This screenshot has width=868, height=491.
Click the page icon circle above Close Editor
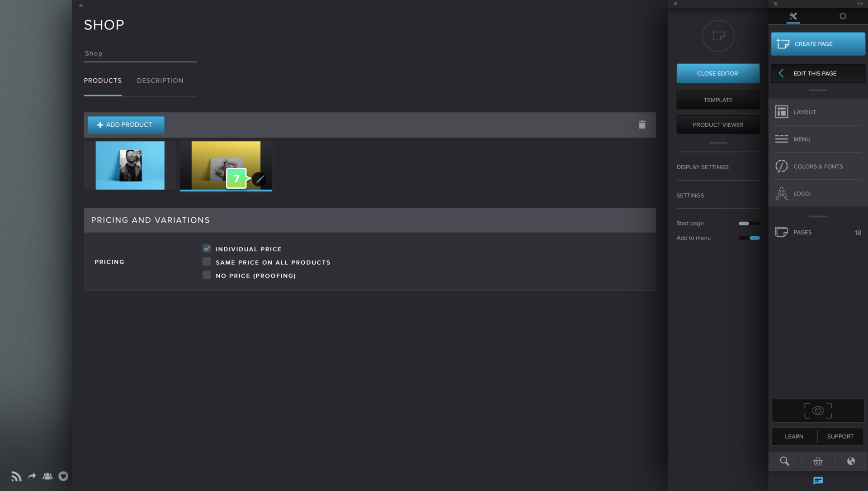718,36
